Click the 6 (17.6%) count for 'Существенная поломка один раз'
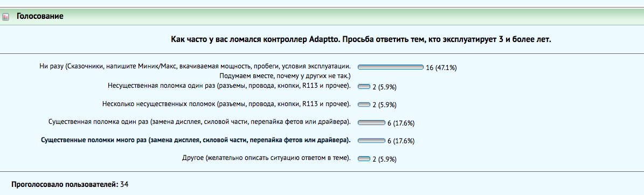The height and width of the screenshot is (195, 644). [401, 123]
